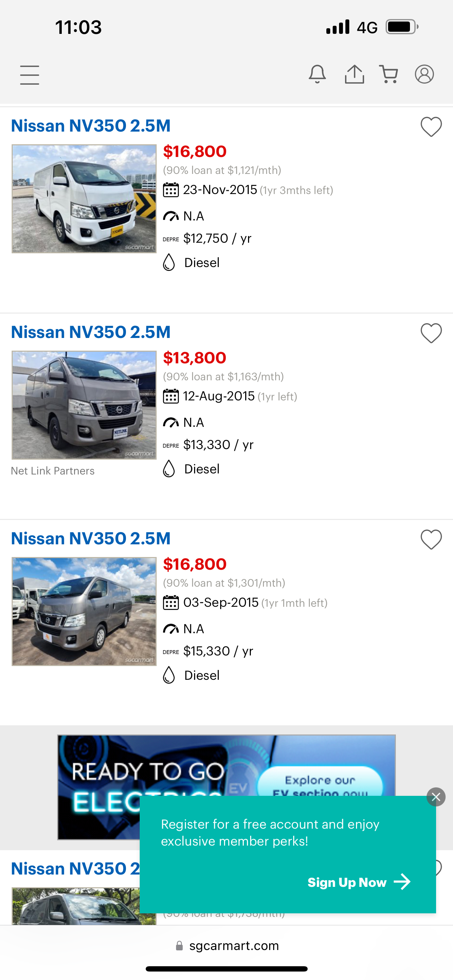The image size is (453, 980).
Task: Open first Nissan NV350 2.5M title link
Action: point(91,126)
